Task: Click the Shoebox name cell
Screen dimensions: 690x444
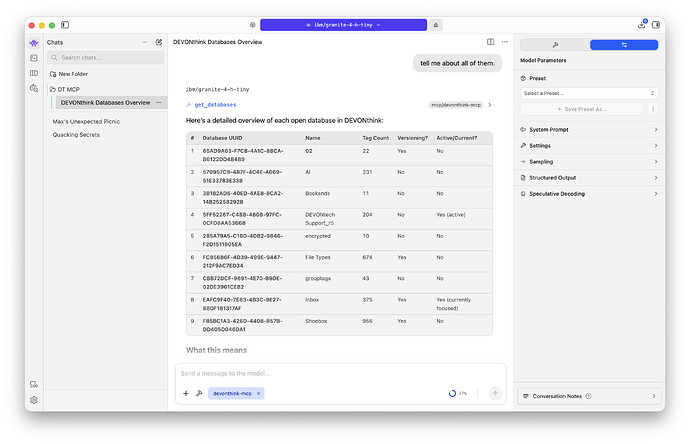Action: click(x=316, y=321)
